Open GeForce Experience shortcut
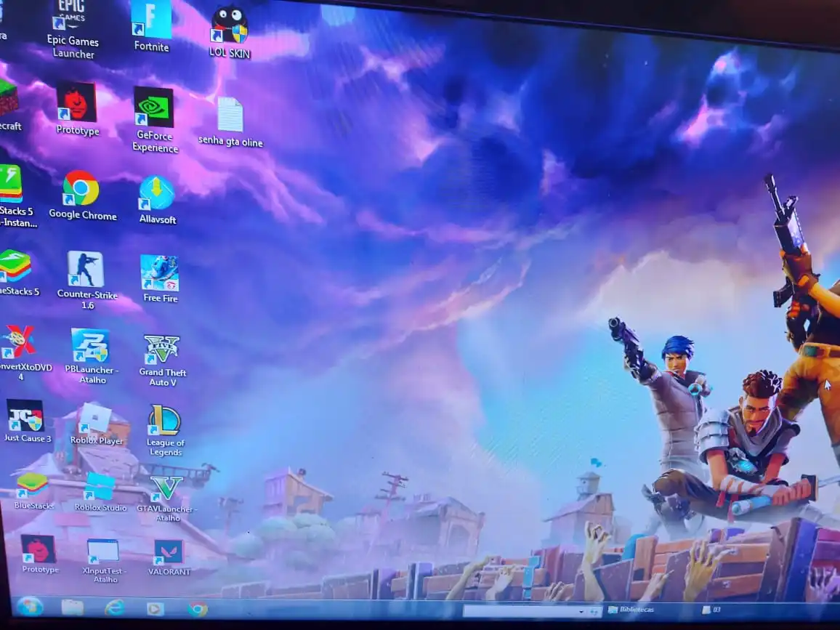Image resolution: width=840 pixels, height=630 pixels. click(154, 119)
